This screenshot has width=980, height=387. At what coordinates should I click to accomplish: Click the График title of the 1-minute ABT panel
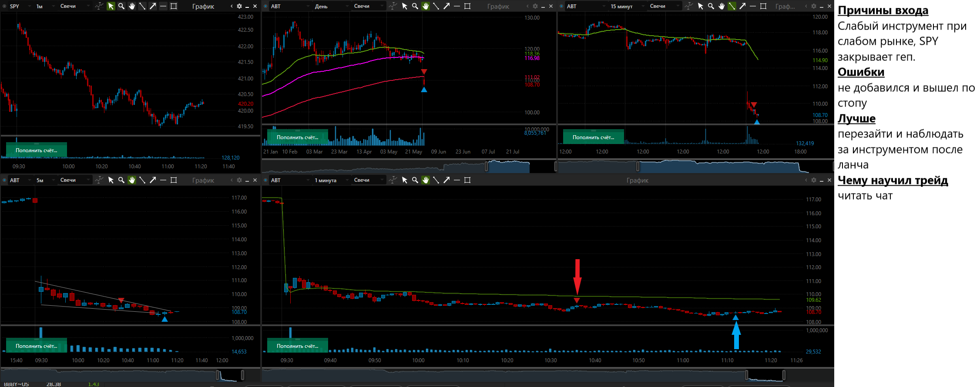(x=637, y=180)
